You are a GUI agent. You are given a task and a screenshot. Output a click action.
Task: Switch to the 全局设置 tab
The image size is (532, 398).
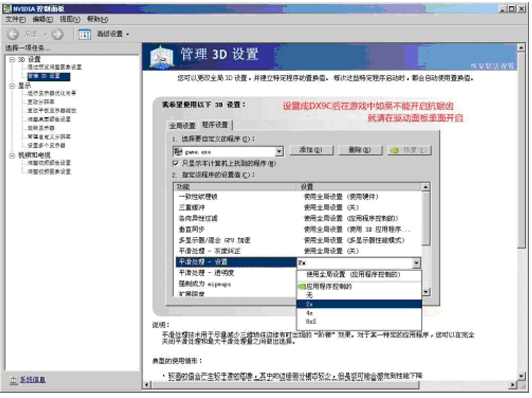point(182,126)
